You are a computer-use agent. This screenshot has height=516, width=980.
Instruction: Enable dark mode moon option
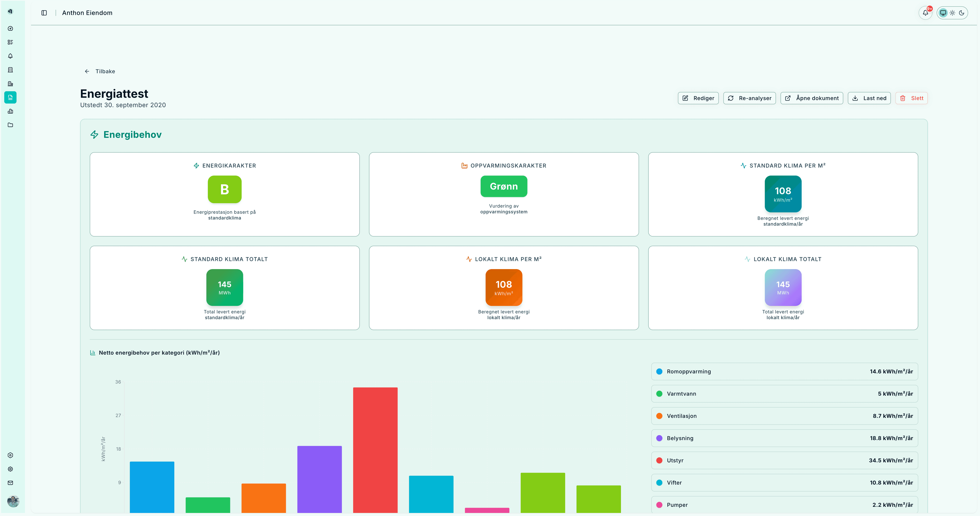coord(961,12)
